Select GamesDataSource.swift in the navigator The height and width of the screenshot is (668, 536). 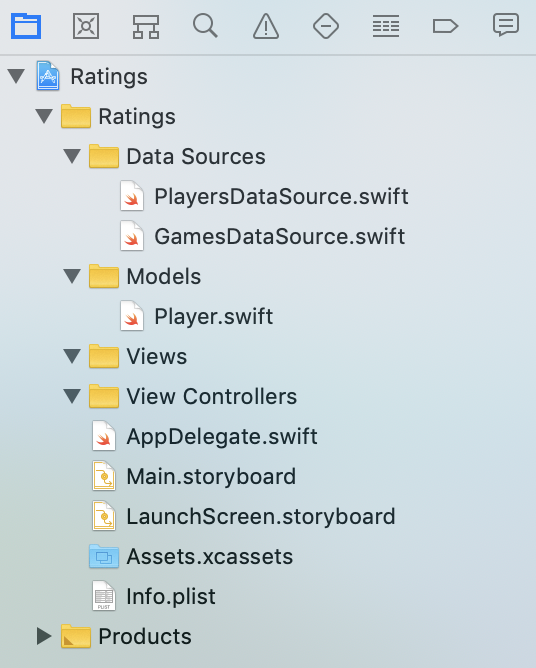[x=262, y=236]
